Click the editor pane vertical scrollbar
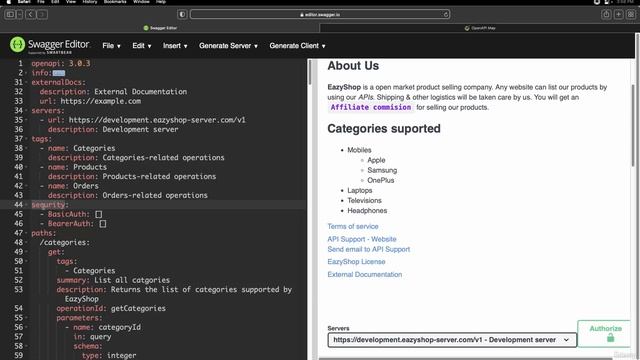Screen dimensions: 640x360 pyautogui.click(x=310, y=72)
